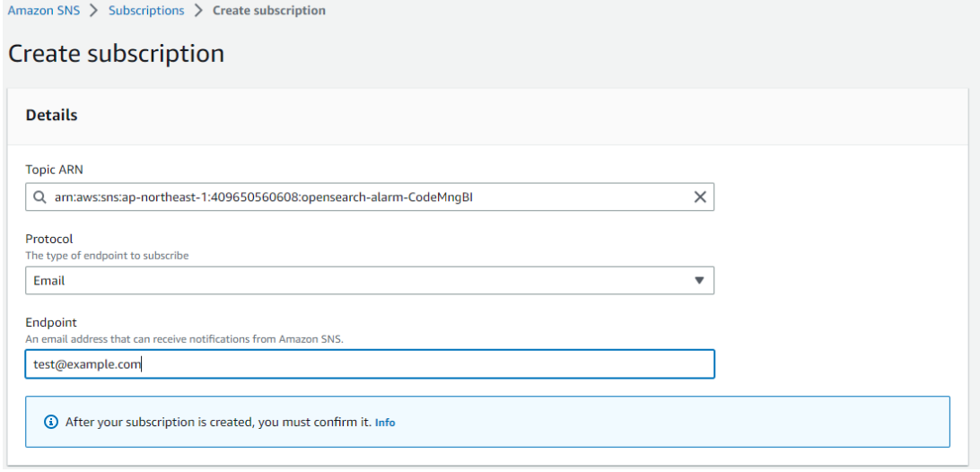Clear the Topic ARN with the X icon
Image resolution: width=980 pixels, height=472 pixels.
click(x=700, y=197)
